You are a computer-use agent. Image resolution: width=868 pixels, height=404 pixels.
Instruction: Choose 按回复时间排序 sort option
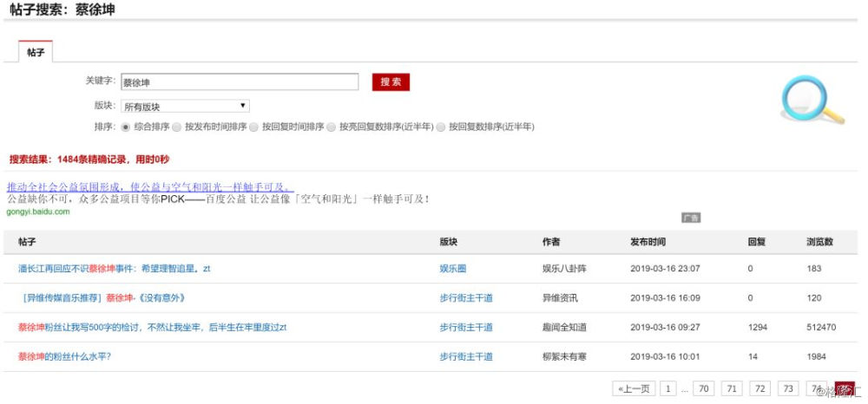pyautogui.click(x=253, y=127)
